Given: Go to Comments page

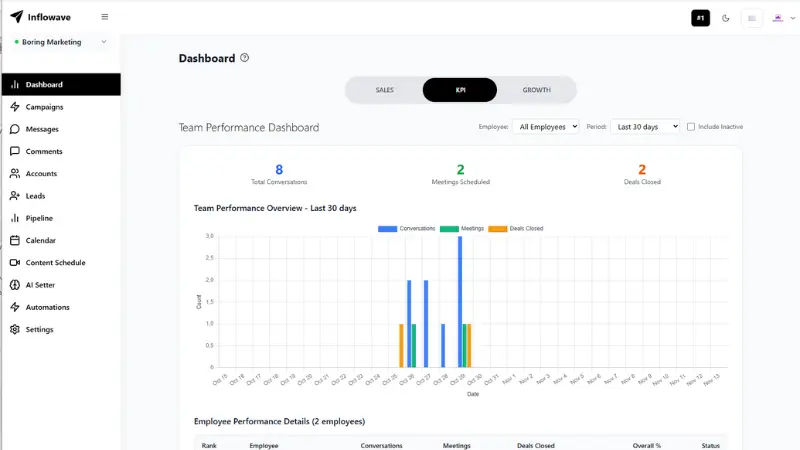Looking at the screenshot, I should 61,151.
